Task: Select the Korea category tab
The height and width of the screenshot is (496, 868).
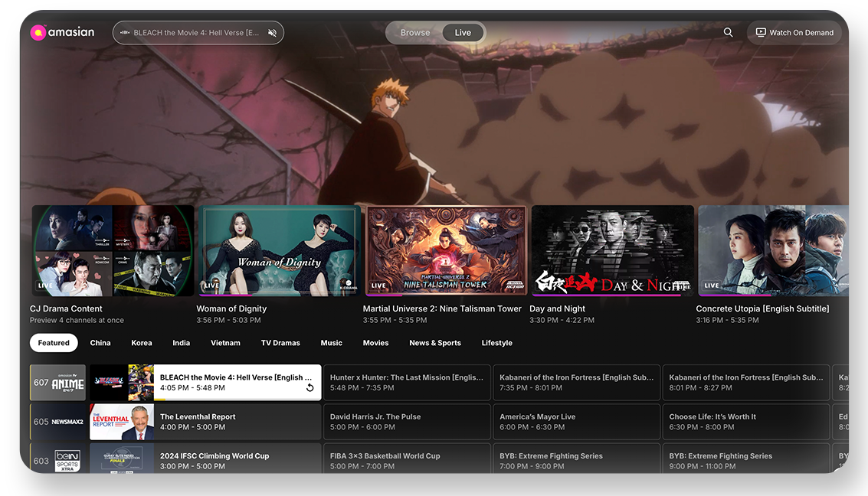Action: [142, 343]
